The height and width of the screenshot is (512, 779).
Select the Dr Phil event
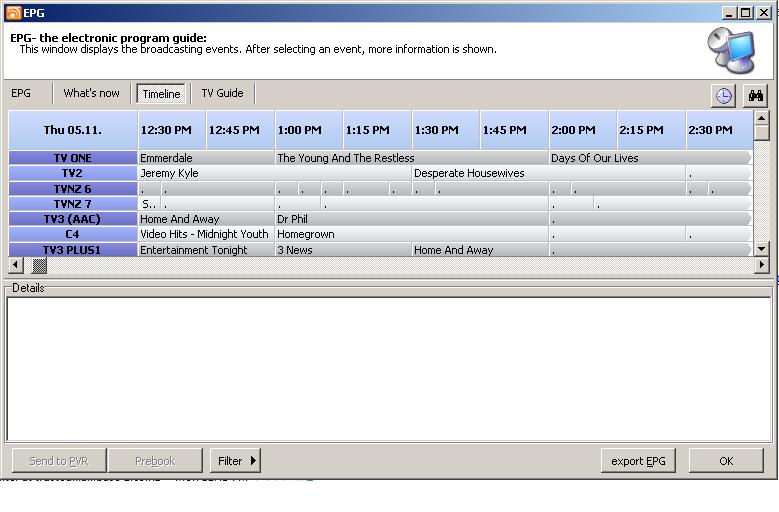(411, 219)
